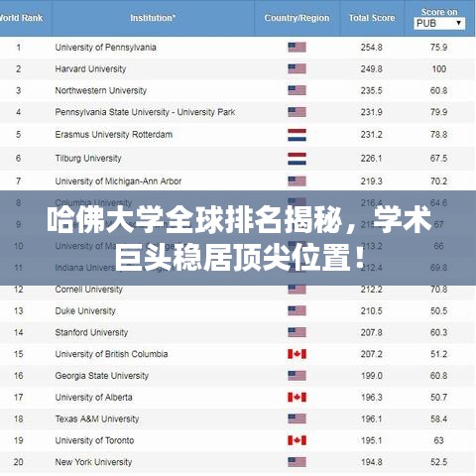
Task: Click the Total Score column header
Action: (x=372, y=18)
